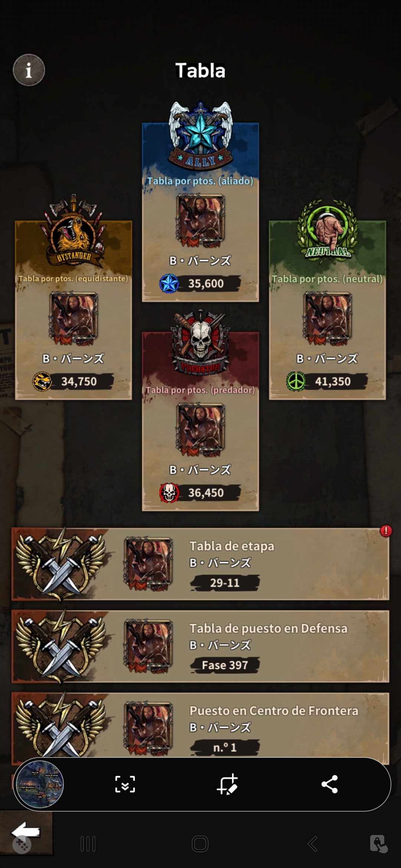
Task: Open Puesto en Centro de Frontera row
Action: pos(200,725)
